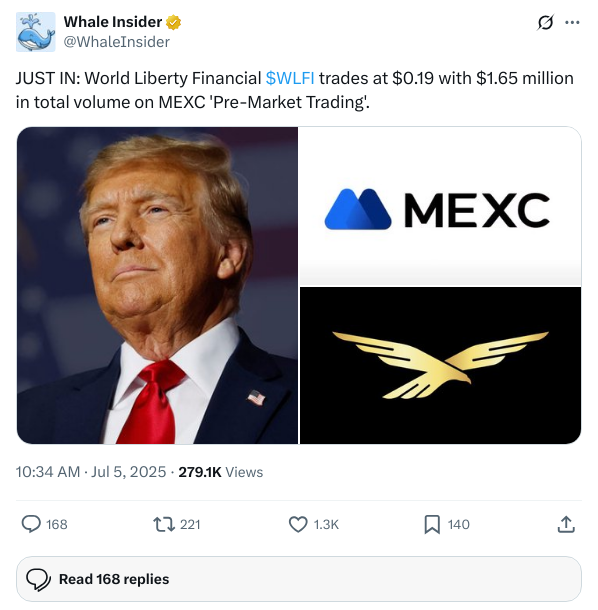Click the Whale Insider profile avatar
The image size is (598, 610).
pos(35,32)
